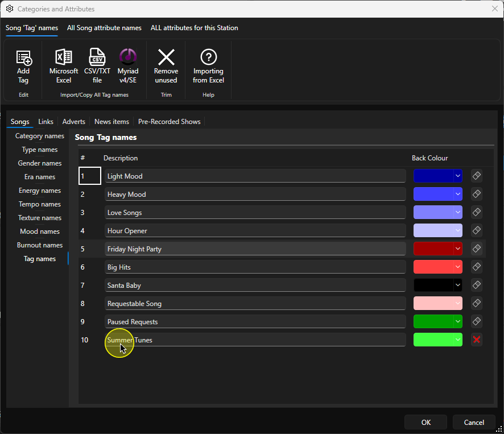Import tags from CSV/TXT file
The height and width of the screenshot is (434, 504).
point(97,67)
